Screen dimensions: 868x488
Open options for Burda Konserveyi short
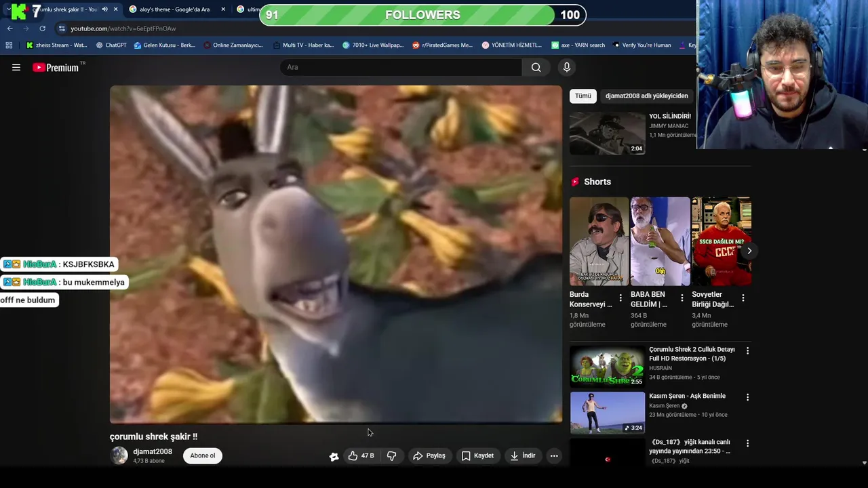pos(620,298)
